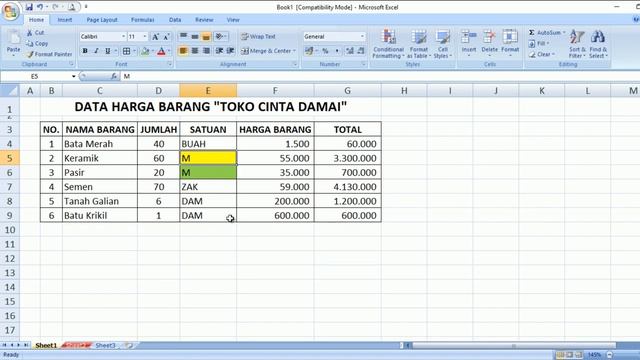The width and height of the screenshot is (640, 360).
Task: Open the font size dropdown
Action: click(x=144, y=37)
